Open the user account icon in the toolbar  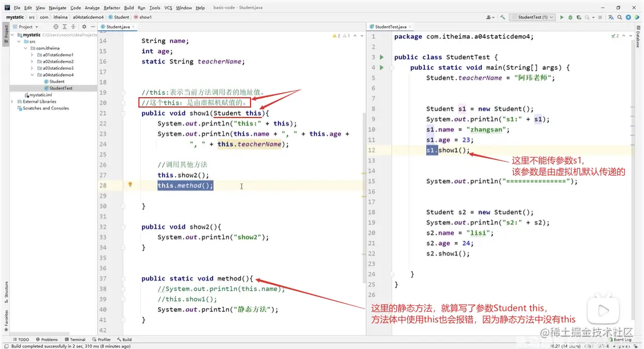pyautogui.click(x=489, y=17)
